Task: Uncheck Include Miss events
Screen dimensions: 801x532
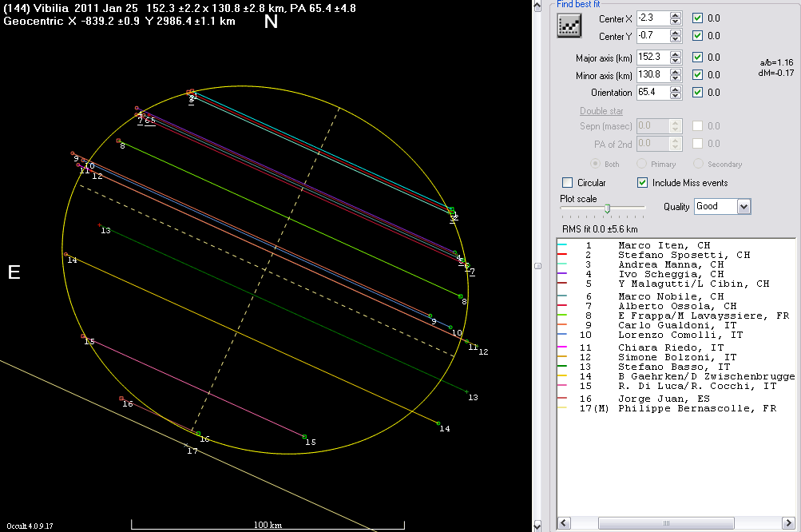Action: (643, 183)
